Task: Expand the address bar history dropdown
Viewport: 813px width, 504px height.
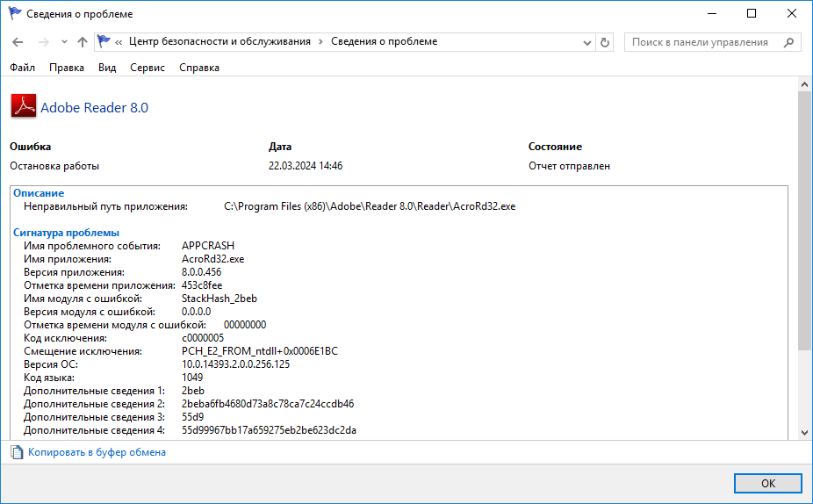Action: point(587,42)
